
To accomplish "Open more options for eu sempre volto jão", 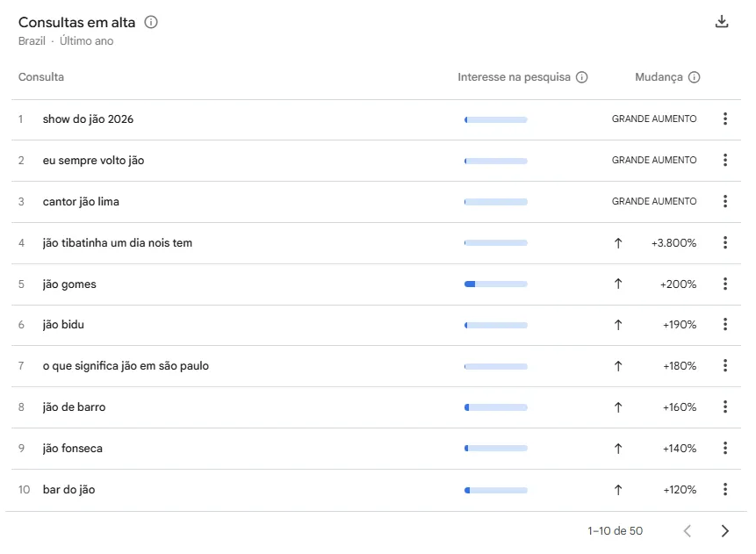I will click(x=724, y=160).
